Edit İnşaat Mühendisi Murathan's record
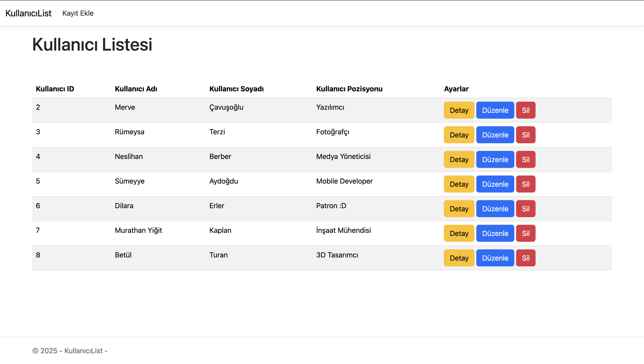Image resolution: width=644 pixels, height=364 pixels. [x=495, y=233]
